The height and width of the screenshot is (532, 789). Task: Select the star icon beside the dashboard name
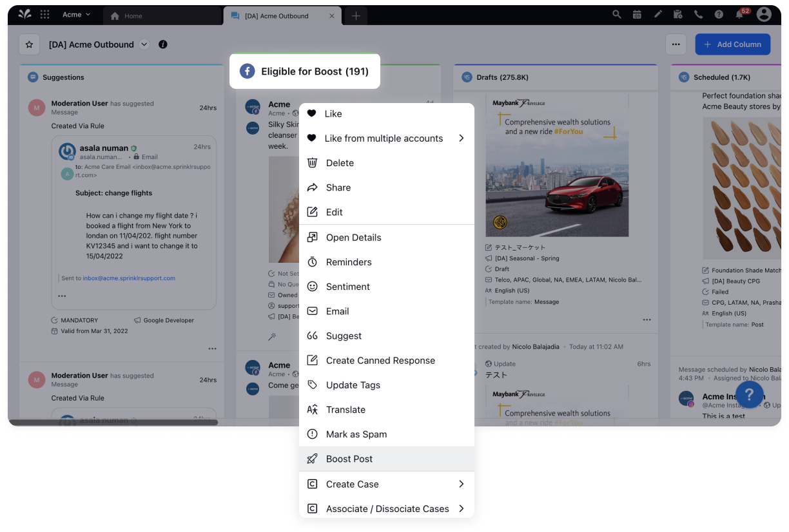pyautogui.click(x=29, y=44)
